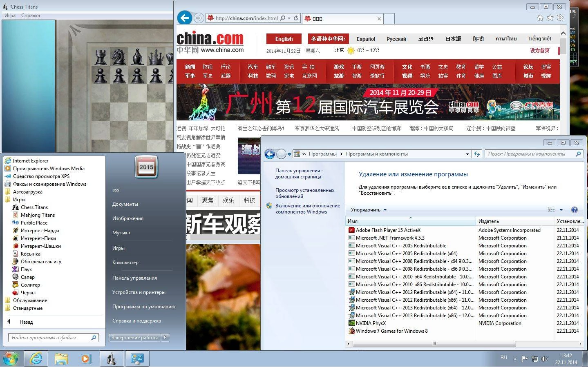Viewport: 588px width, 367px height.
Task: Expand the shutdown options arrow
Action: click(165, 338)
